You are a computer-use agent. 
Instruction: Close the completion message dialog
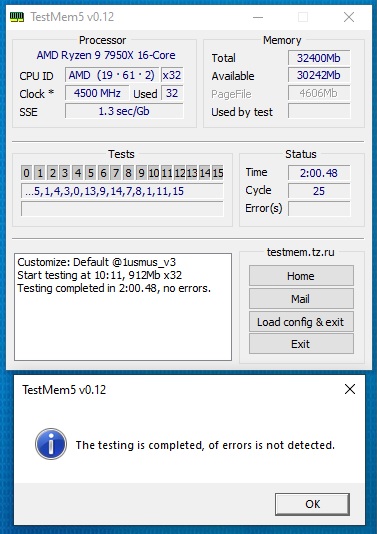point(350,389)
